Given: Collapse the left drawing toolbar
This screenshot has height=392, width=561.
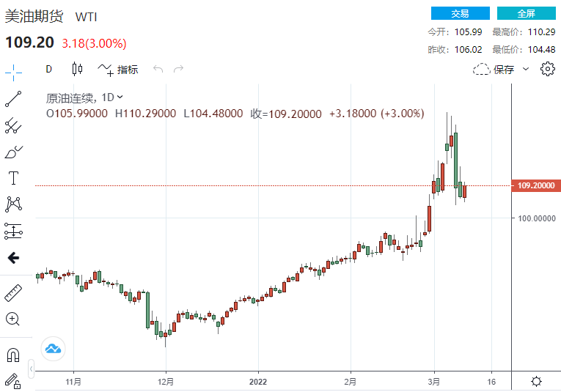Looking at the screenshot, I should tap(32, 368).
